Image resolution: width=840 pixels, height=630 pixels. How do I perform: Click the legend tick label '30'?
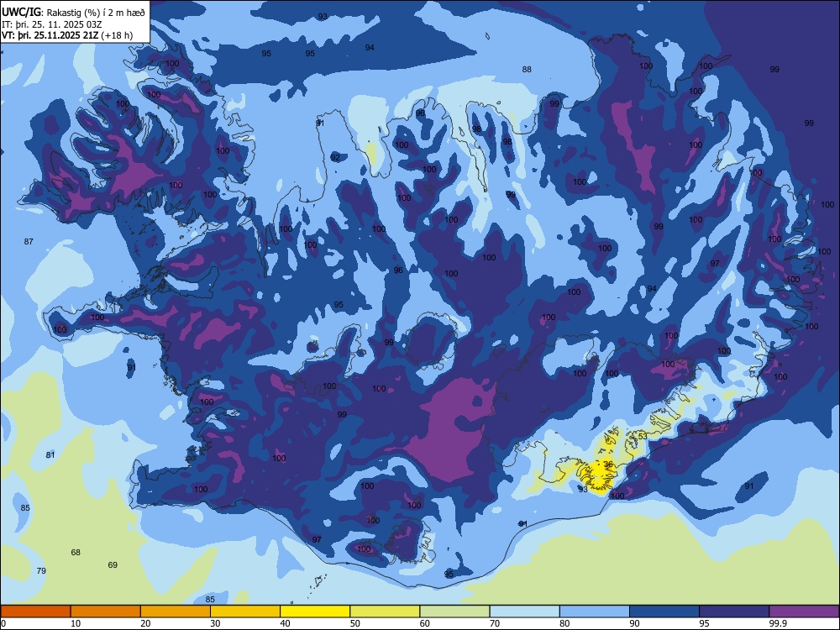215,623
